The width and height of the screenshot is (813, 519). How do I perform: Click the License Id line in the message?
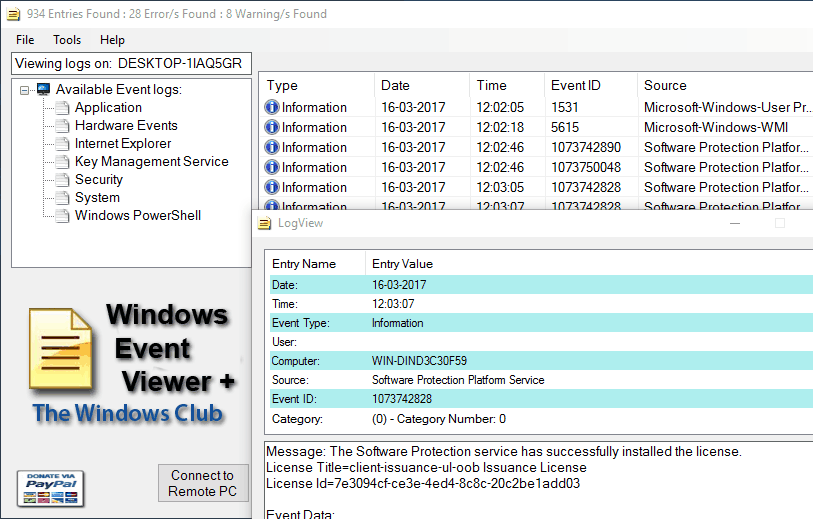(423, 483)
